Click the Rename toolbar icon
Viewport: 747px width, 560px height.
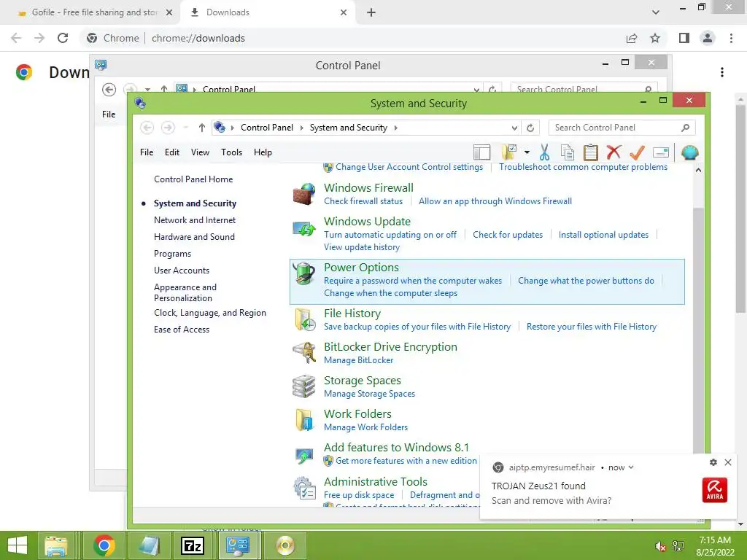point(661,152)
